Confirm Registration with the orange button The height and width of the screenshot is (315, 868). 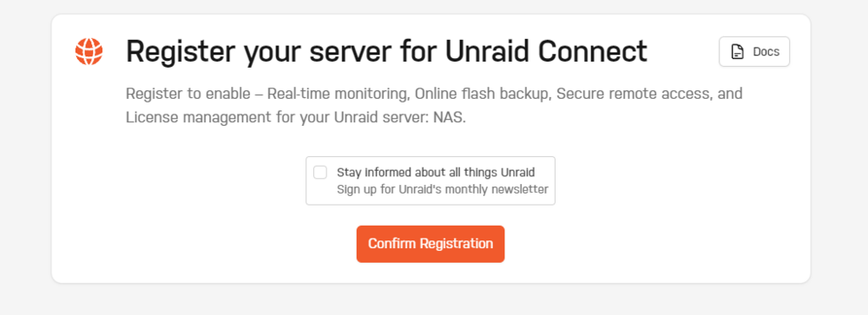click(431, 244)
